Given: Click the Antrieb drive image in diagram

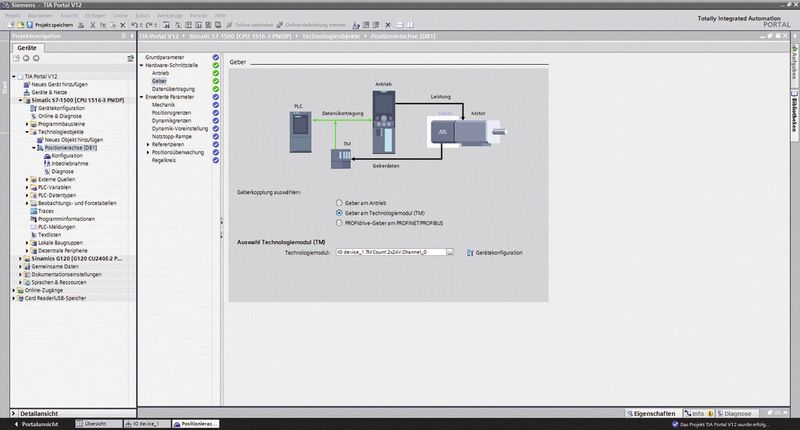Looking at the screenshot, I should (384, 122).
